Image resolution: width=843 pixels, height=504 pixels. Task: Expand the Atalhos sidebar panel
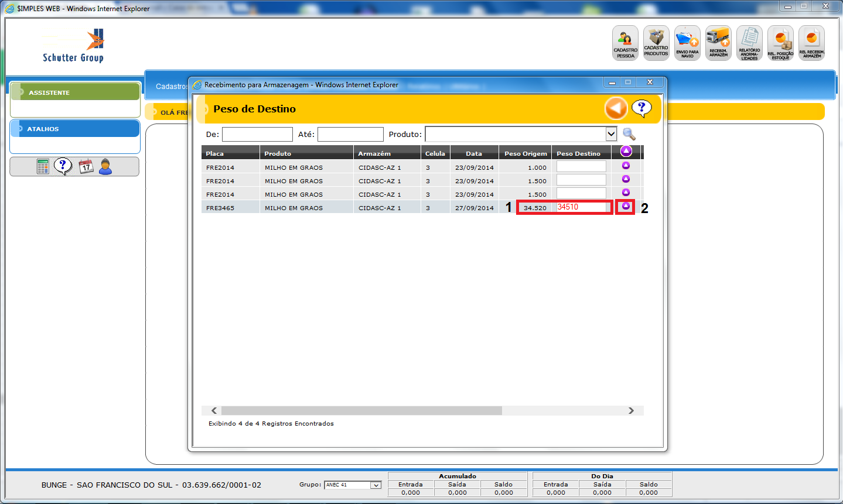(x=75, y=129)
